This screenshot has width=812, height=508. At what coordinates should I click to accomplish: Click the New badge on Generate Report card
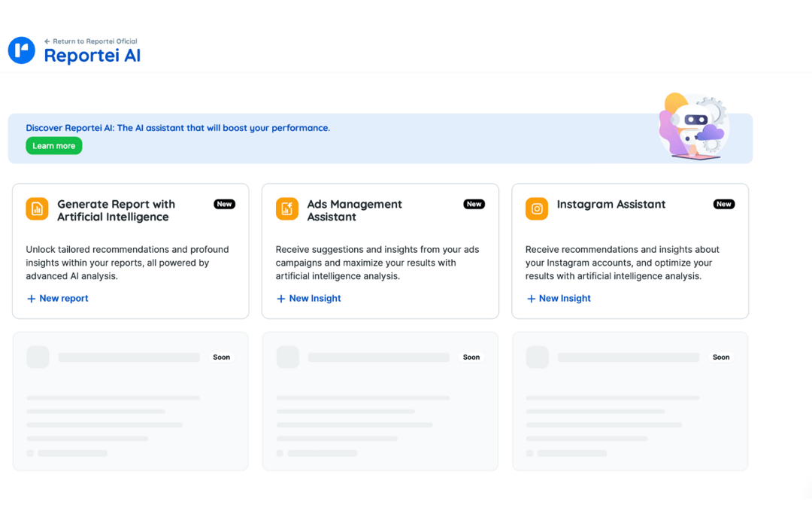tap(224, 204)
